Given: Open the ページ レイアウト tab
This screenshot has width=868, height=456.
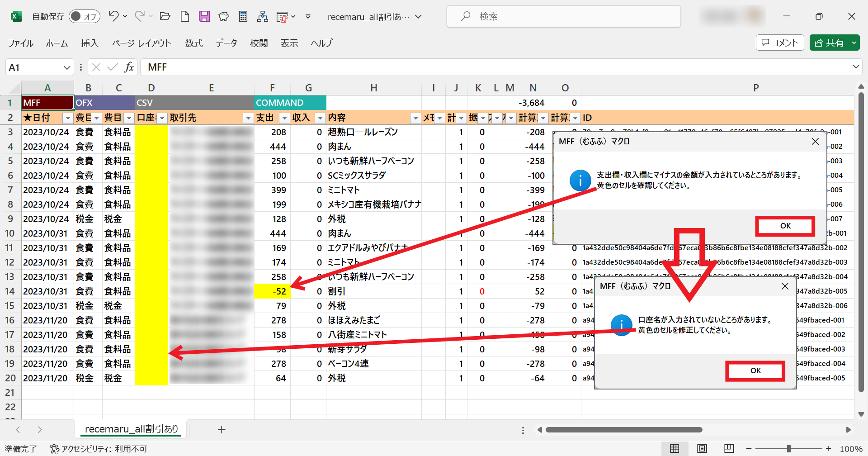Looking at the screenshot, I should (x=142, y=43).
